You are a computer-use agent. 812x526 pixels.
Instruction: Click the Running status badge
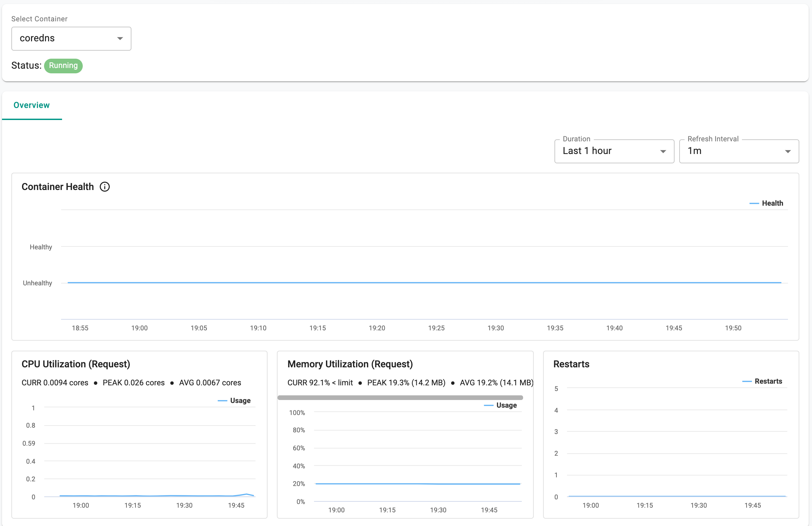[63, 65]
